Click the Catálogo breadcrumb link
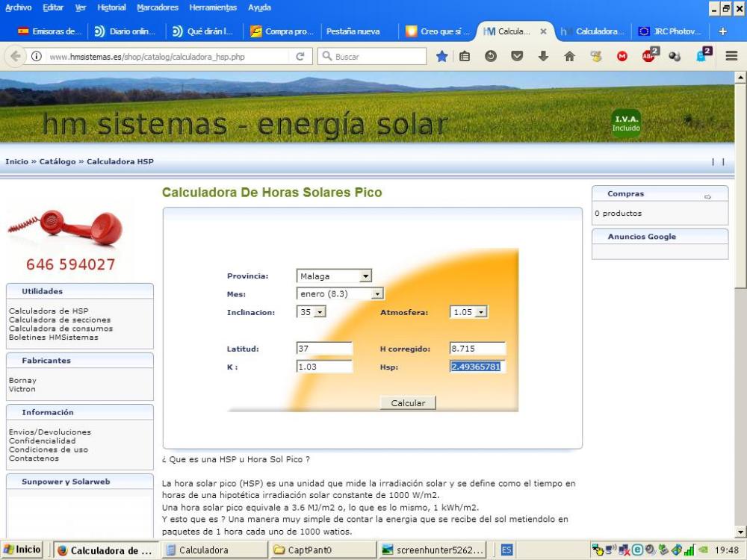The image size is (747, 560). (x=58, y=161)
